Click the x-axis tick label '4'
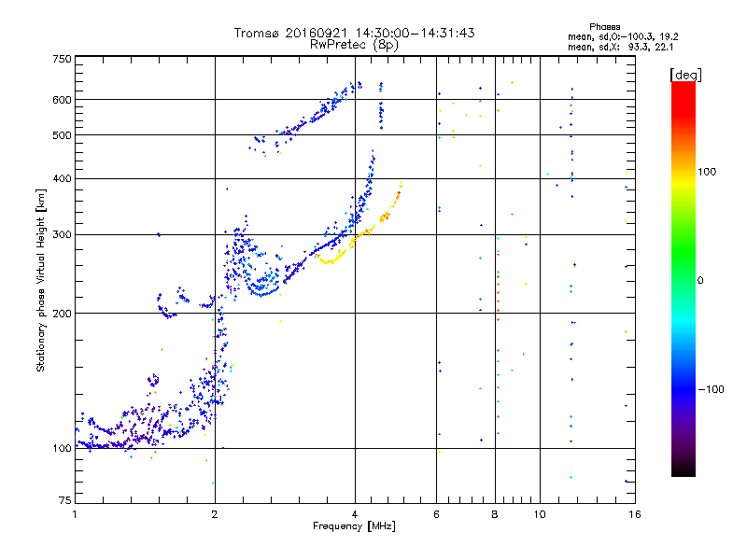Screen dimensions: 747x560 coord(355,514)
